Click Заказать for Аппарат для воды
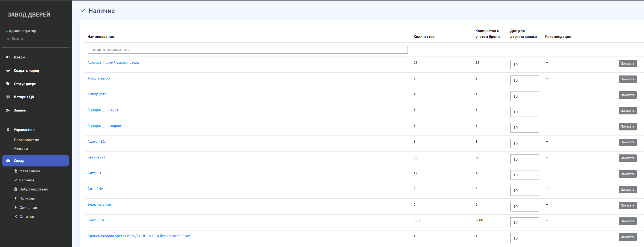Screen dimensions: 644x247 (628, 111)
